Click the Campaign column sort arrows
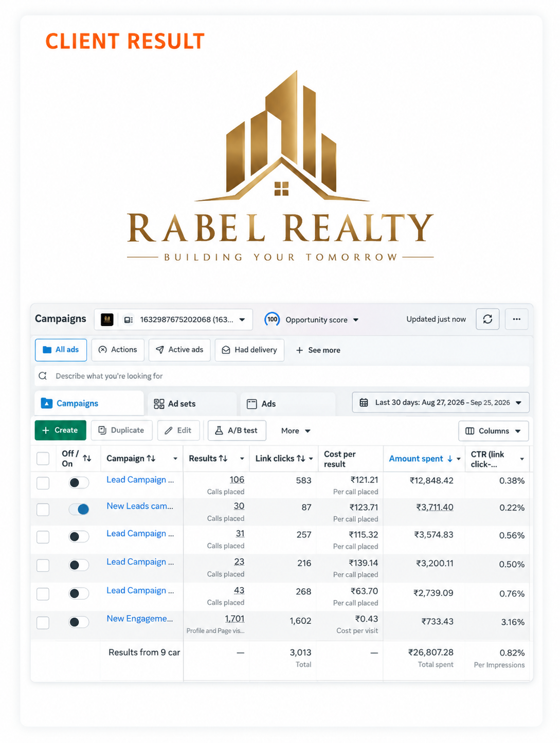Viewport: 560px width, 743px height. point(151,458)
